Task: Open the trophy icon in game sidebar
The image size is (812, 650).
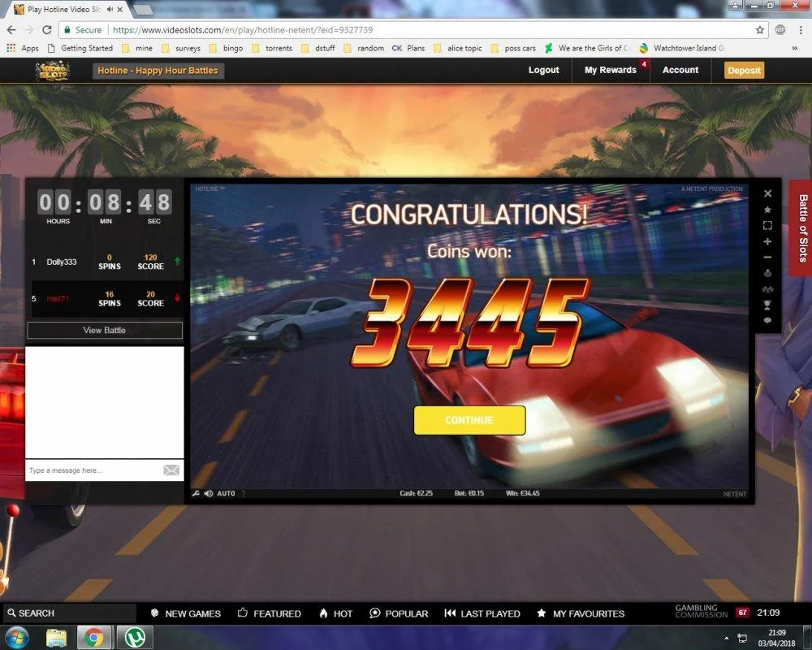Action: pos(767,305)
